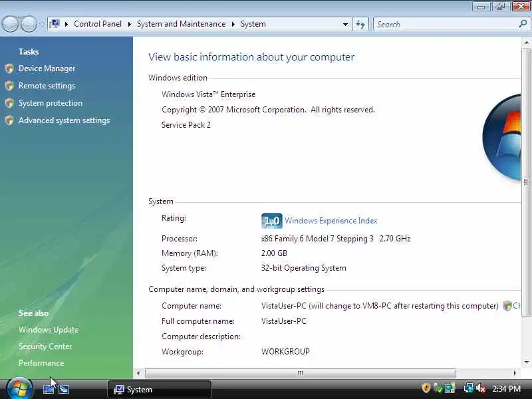The width and height of the screenshot is (532, 399).
Task: Click the computer icon in address bar
Action: pyautogui.click(x=55, y=24)
